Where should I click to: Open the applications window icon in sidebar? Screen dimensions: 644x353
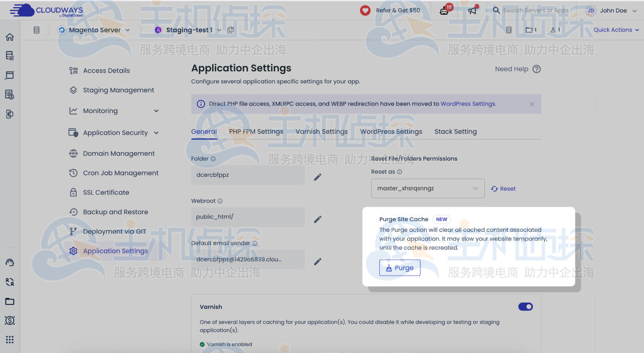[x=10, y=75]
